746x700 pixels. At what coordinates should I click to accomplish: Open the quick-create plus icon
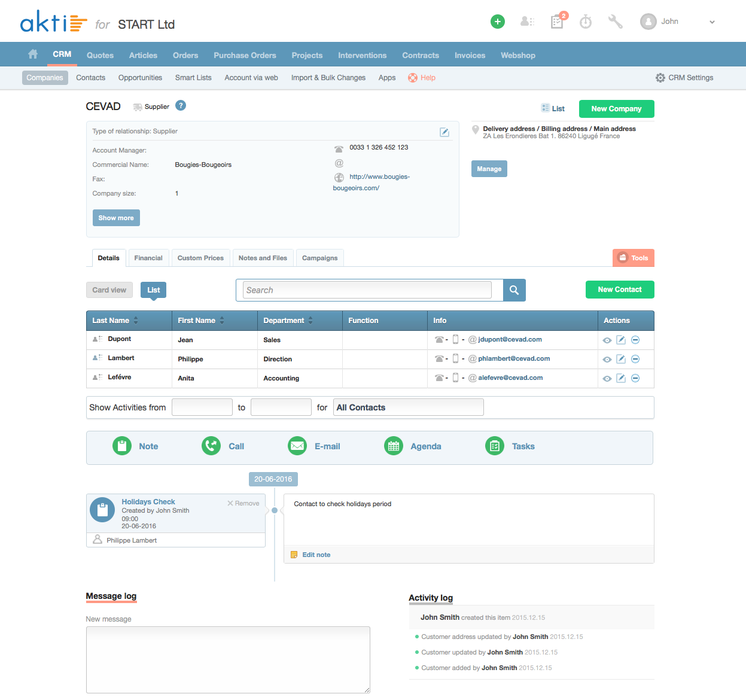(497, 21)
